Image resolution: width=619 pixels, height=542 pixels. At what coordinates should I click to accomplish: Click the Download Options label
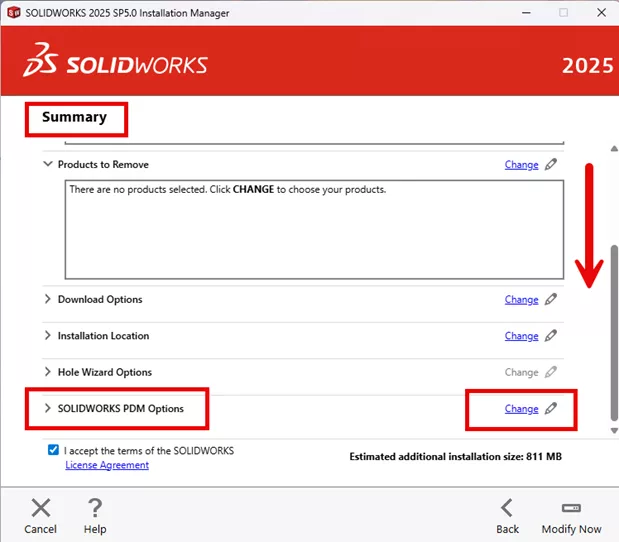[x=100, y=300]
